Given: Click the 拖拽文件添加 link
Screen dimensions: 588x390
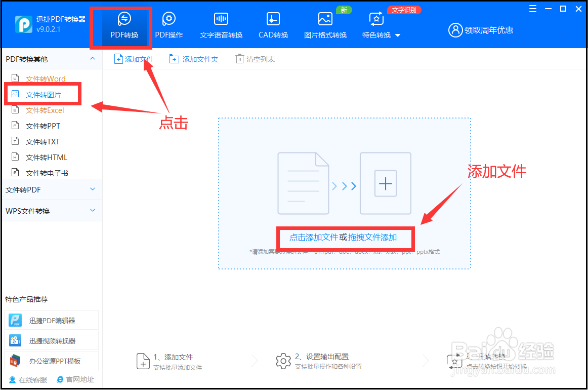Looking at the screenshot, I should [x=372, y=237].
